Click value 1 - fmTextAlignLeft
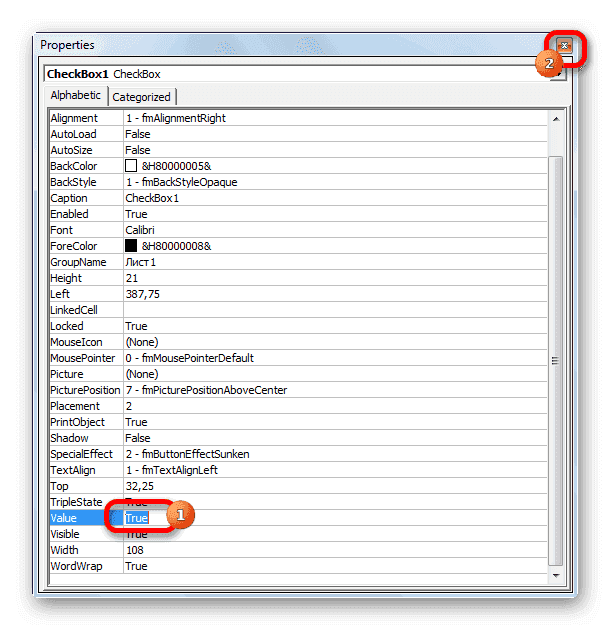 pyautogui.click(x=171, y=470)
